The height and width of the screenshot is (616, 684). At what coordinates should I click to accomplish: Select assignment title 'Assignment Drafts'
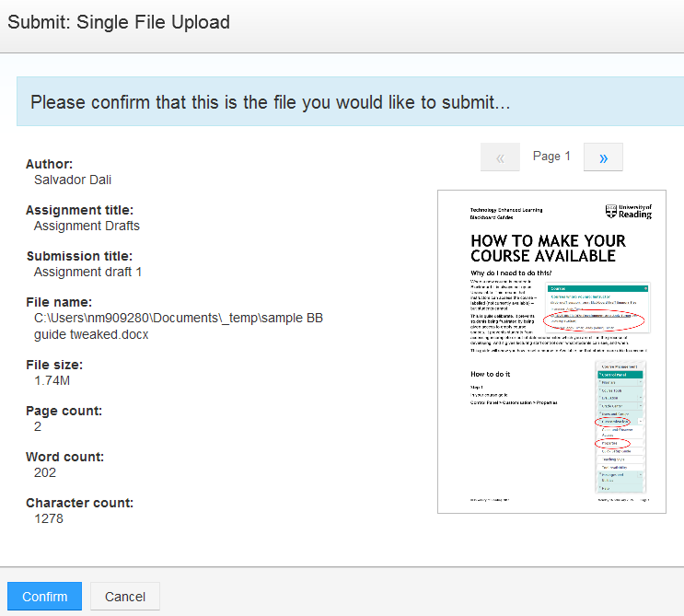click(87, 226)
